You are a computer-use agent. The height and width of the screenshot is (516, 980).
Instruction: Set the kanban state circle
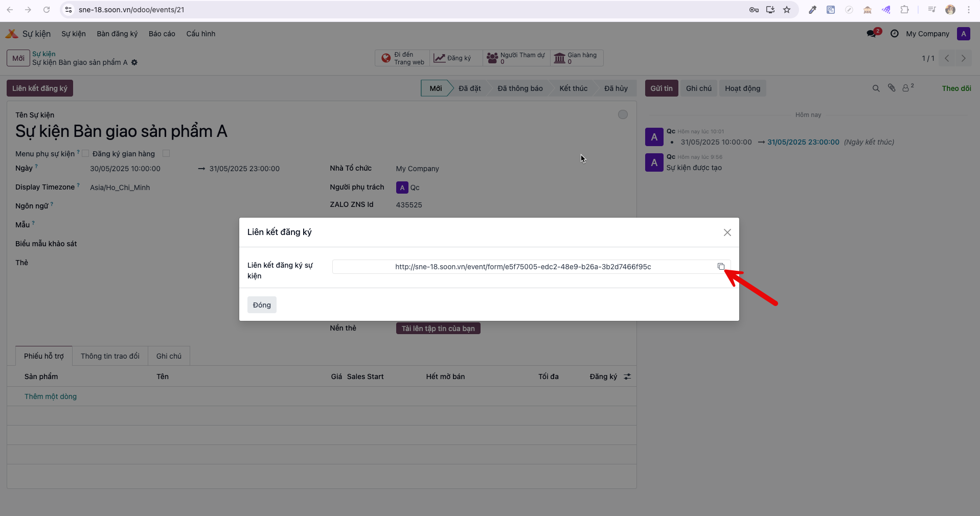point(623,114)
